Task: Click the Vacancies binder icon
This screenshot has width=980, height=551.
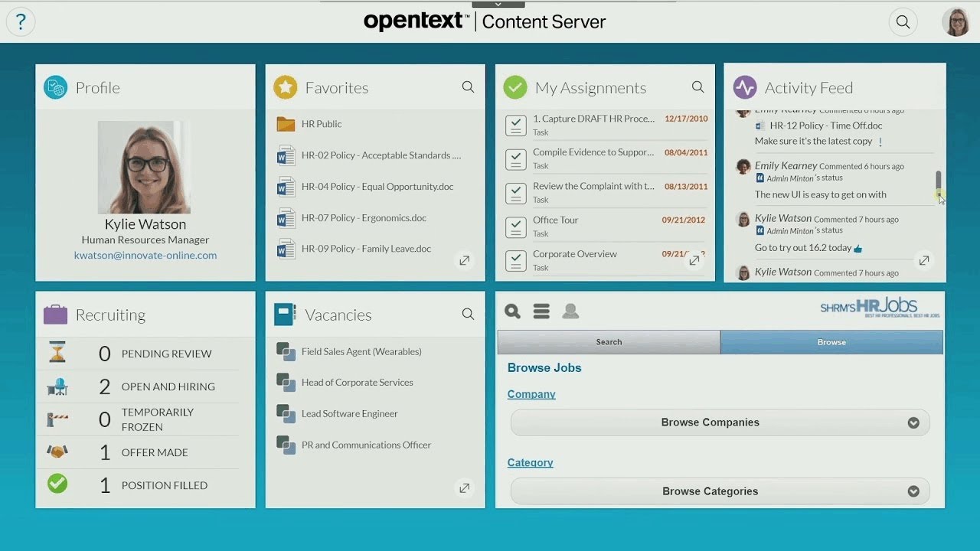Action: (285, 315)
